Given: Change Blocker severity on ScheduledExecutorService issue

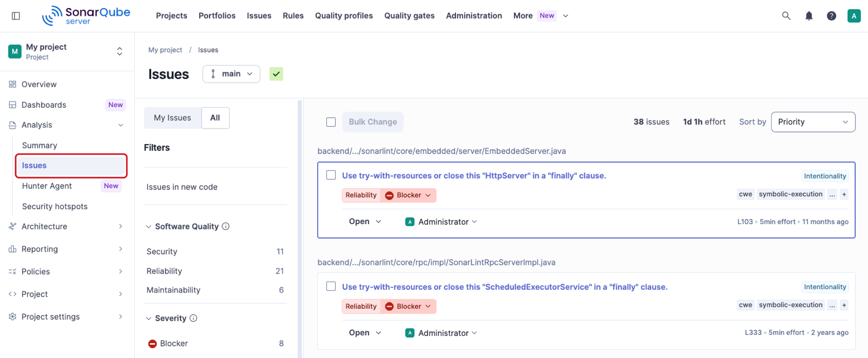Looking at the screenshot, I should pyautogui.click(x=409, y=306).
